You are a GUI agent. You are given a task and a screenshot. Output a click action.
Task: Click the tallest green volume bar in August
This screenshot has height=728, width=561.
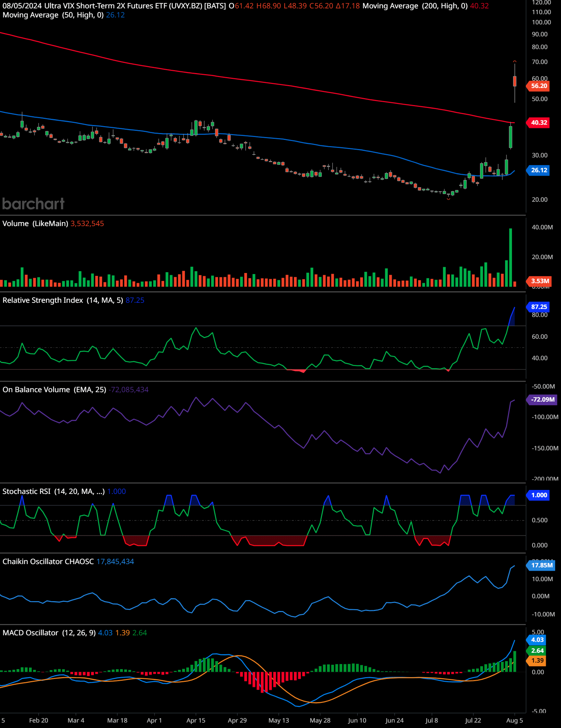pos(510,258)
